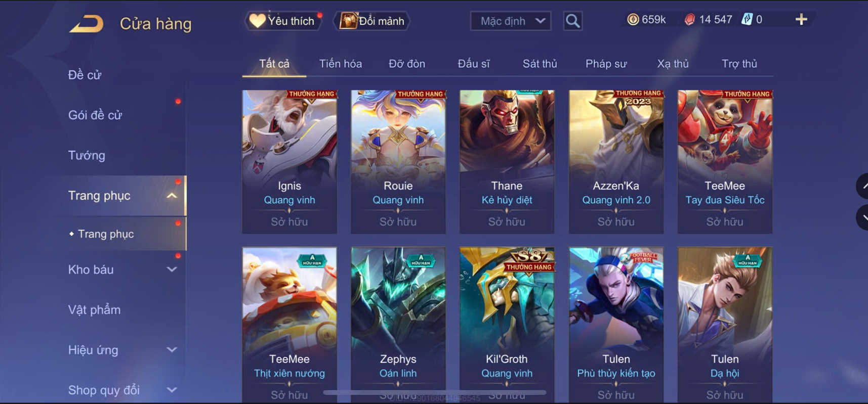
Task: Expand the Hiệu ứng sidebar section
Action: click(172, 350)
